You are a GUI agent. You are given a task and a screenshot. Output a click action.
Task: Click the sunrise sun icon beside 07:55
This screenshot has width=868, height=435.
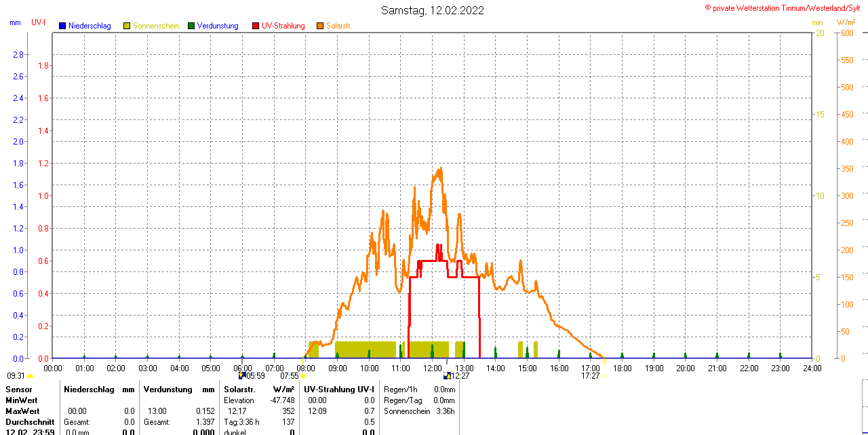(x=302, y=375)
